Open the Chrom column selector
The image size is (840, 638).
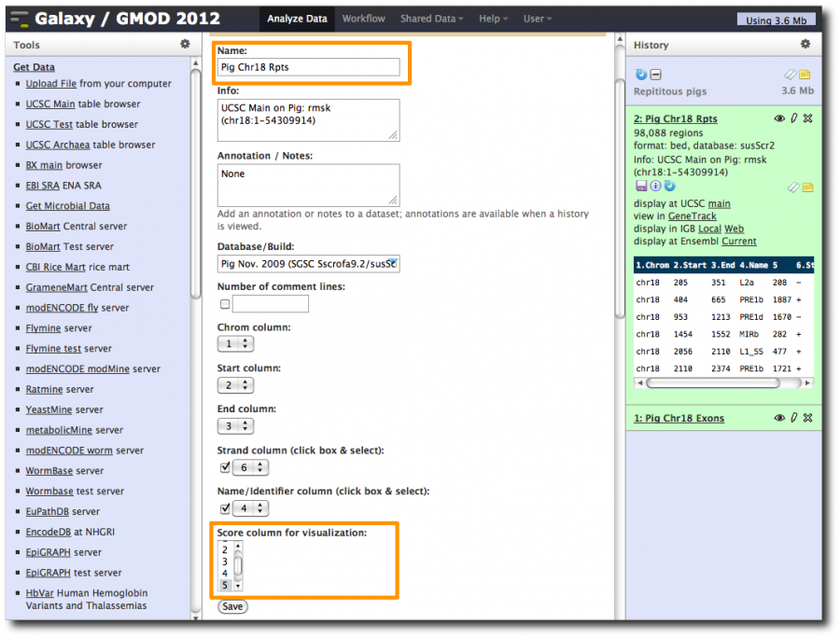coord(236,343)
